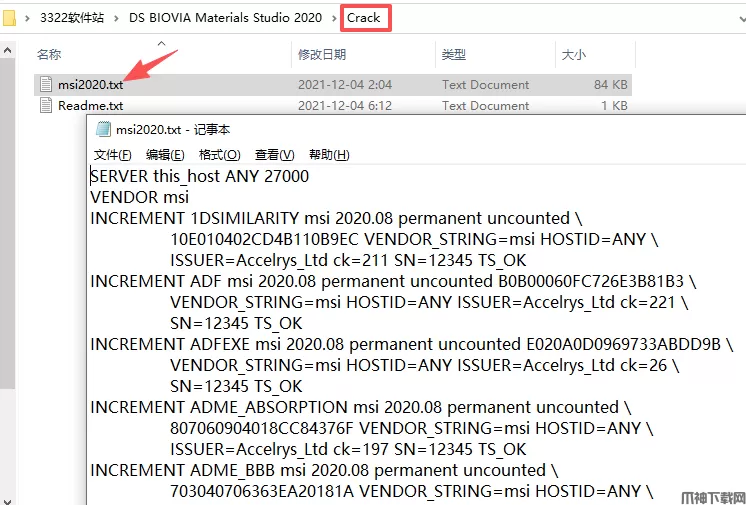746x505 pixels.
Task: Click the 1 KB size cell
Action: pyautogui.click(x=614, y=106)
